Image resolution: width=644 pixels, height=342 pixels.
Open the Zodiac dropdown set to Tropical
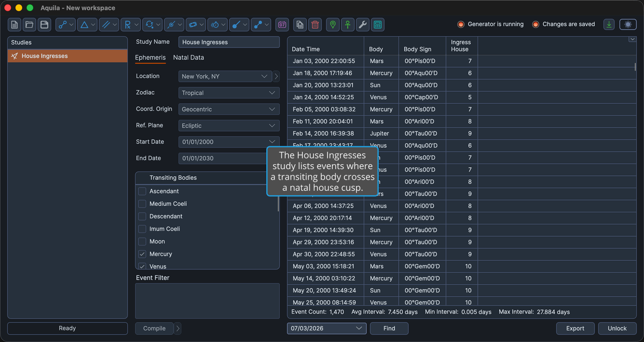tap(229, 93)
